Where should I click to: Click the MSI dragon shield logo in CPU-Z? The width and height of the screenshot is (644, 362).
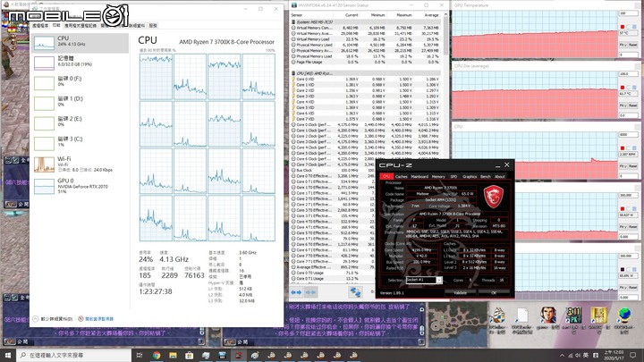[493, 196]
